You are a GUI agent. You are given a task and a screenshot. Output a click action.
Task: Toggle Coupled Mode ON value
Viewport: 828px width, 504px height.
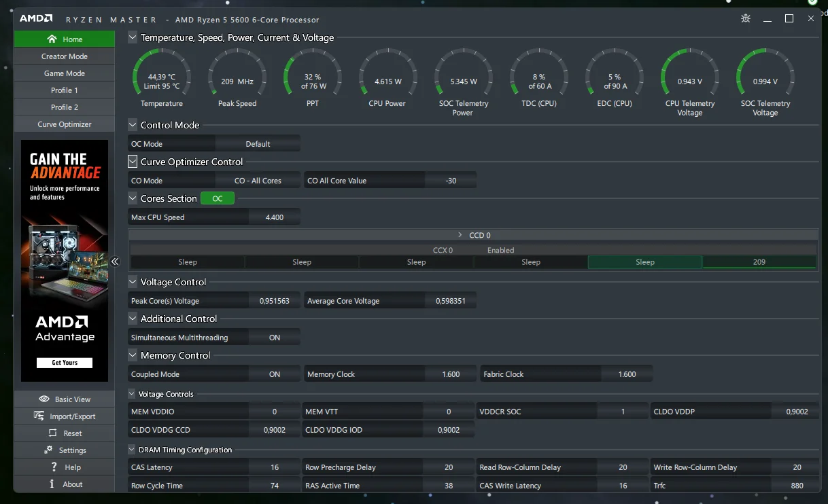275,374
